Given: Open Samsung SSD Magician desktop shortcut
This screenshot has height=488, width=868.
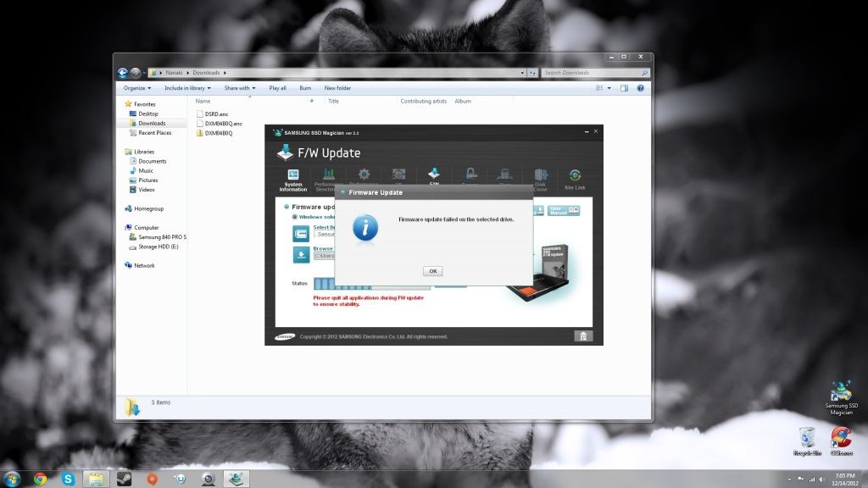Looking at the screenshot, I should [x=841, y=398].
